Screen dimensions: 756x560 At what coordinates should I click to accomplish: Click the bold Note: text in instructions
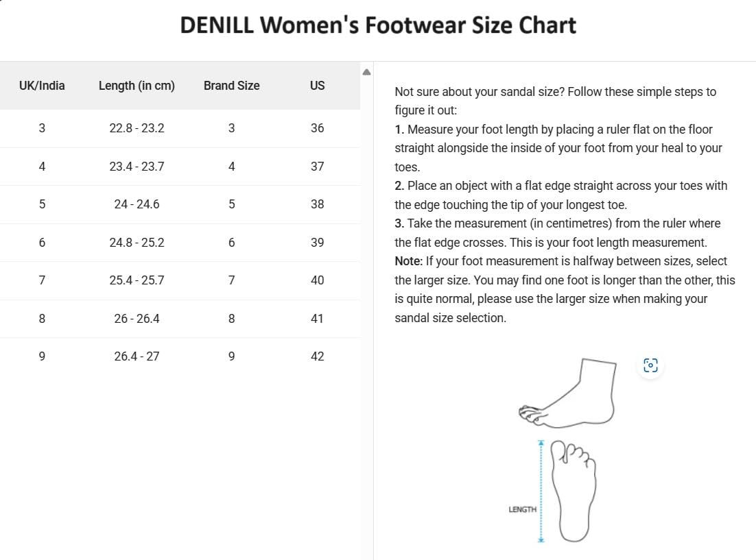coord(408,261)
